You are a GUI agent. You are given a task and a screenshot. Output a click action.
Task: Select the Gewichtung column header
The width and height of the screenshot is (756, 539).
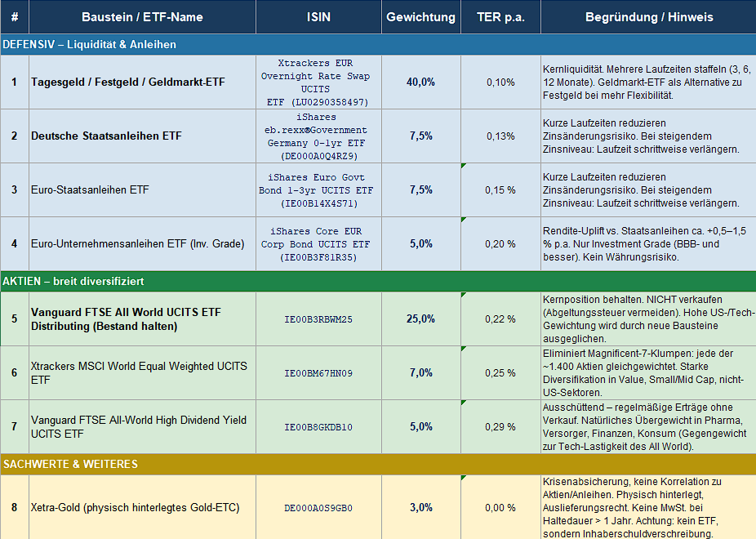[421, 17]
